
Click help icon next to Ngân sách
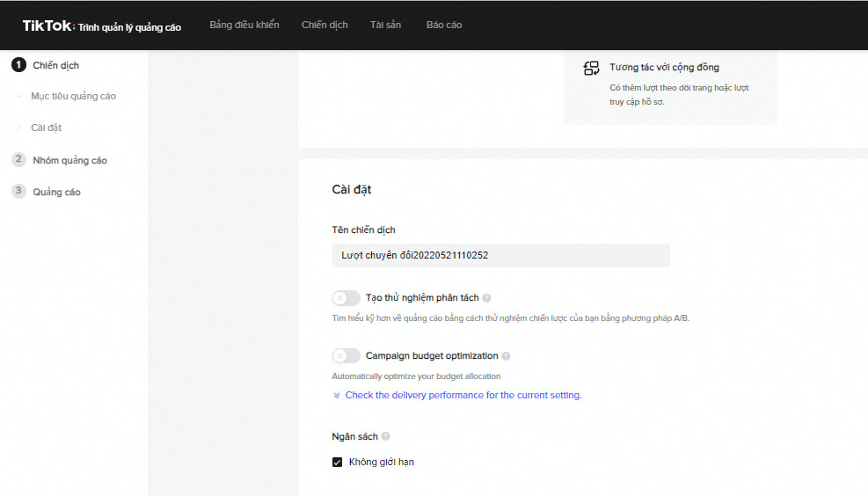click(x=386, y=436)
